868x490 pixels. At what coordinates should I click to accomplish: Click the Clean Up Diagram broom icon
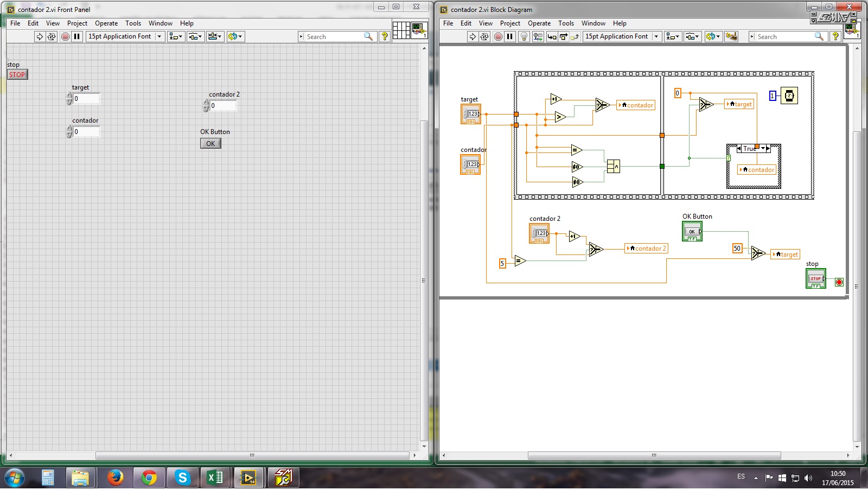[x=731, y=36]
